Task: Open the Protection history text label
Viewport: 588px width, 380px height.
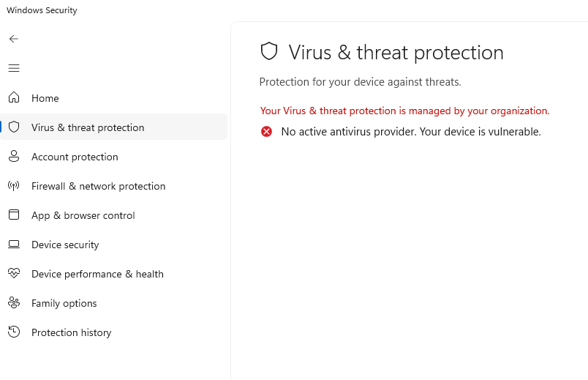Action: pos(71,332)
